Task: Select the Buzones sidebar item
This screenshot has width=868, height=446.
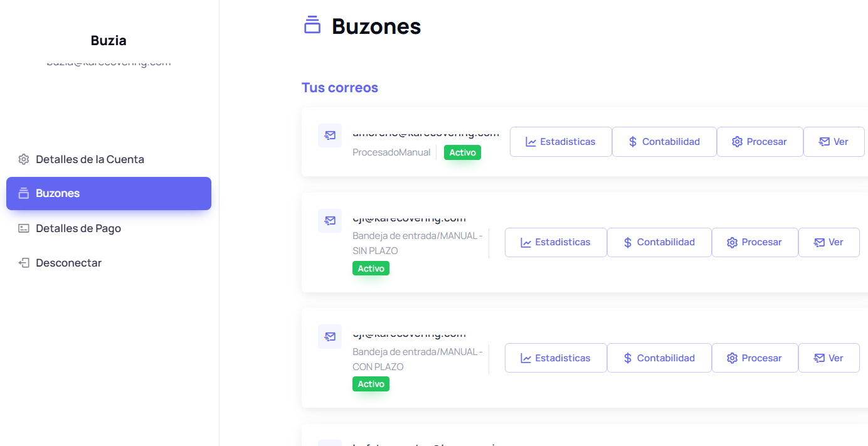Action: click(x=109, y=193)
